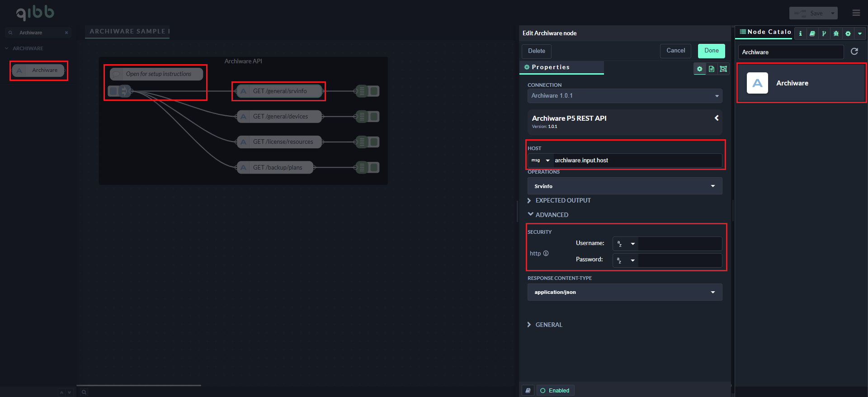
Task: Toggle the Enabled node state button
Action: pyautogui.click(x=555, y=390)
